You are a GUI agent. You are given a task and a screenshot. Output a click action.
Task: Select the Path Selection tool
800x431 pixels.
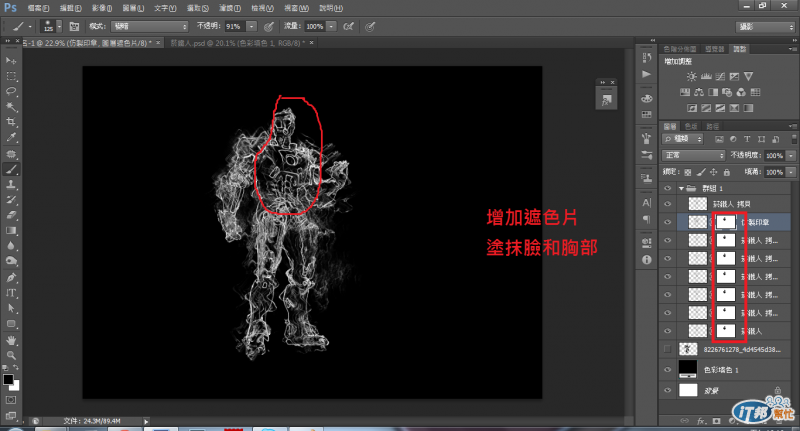click(11, 308)
